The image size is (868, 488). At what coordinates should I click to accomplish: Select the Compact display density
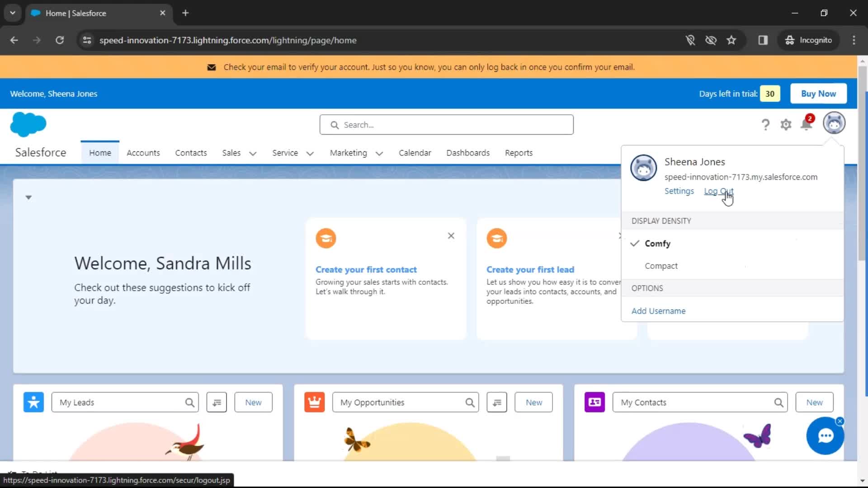coord(732,266)
